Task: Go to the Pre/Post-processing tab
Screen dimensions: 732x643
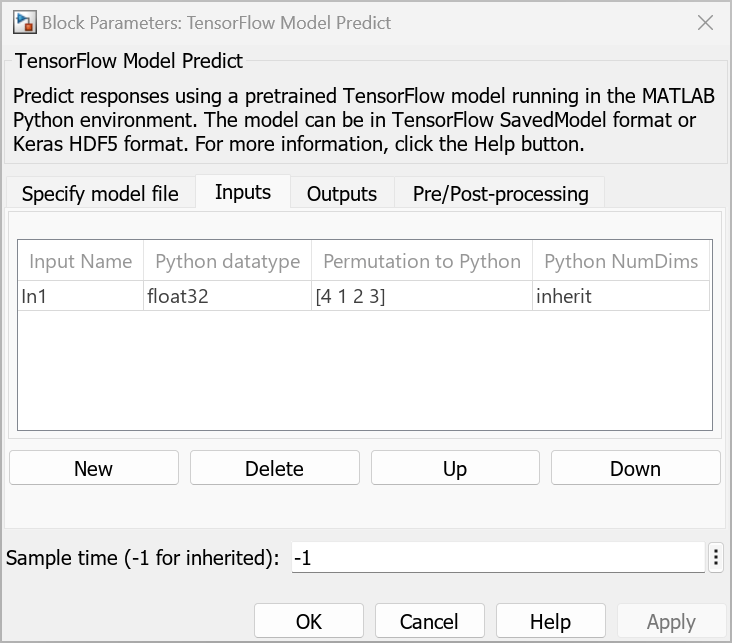Action: point(500,194)
